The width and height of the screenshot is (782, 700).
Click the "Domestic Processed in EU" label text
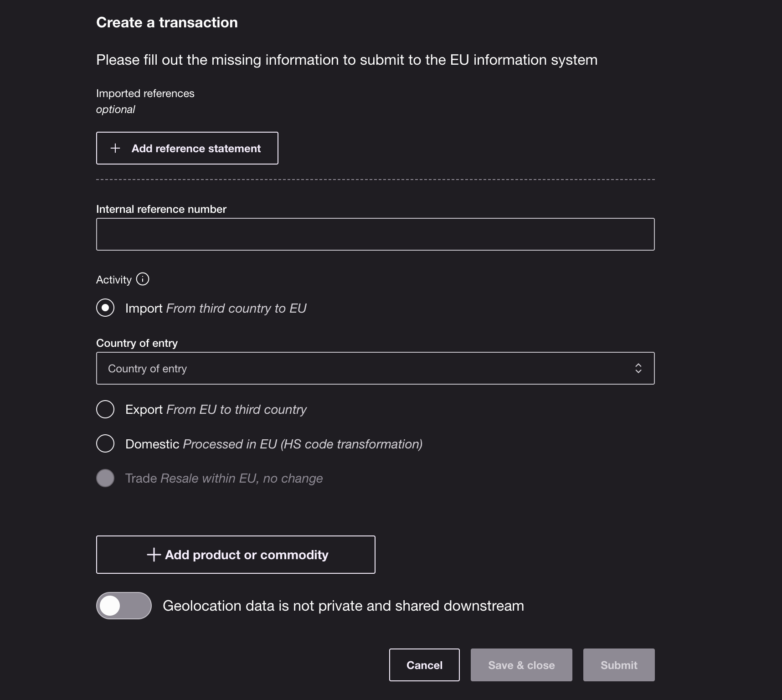(x=273, y=444)
